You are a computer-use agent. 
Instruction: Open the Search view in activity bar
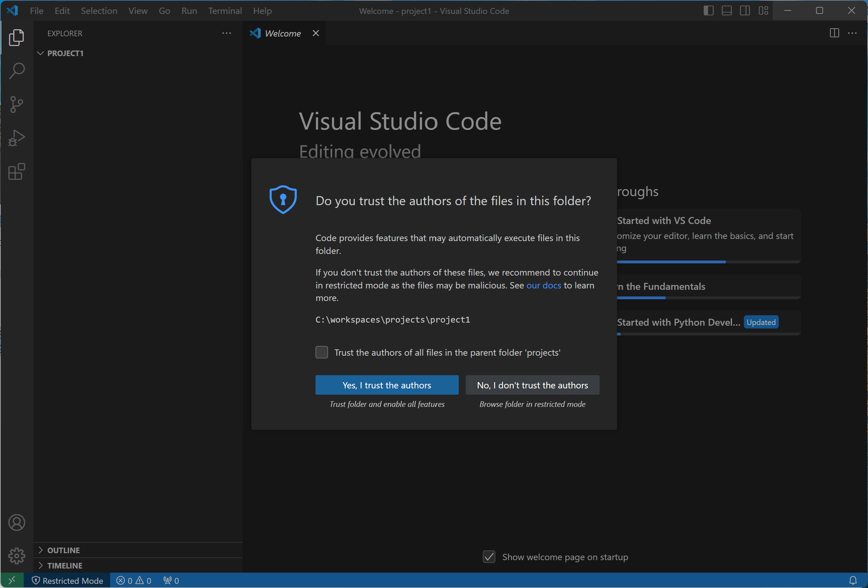point(16,71)
